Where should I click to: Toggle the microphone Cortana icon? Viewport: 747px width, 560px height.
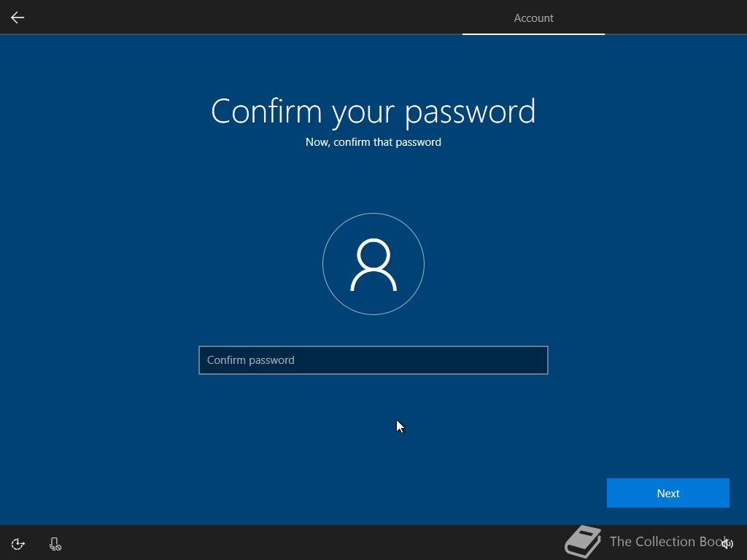[x=55, y=543]
